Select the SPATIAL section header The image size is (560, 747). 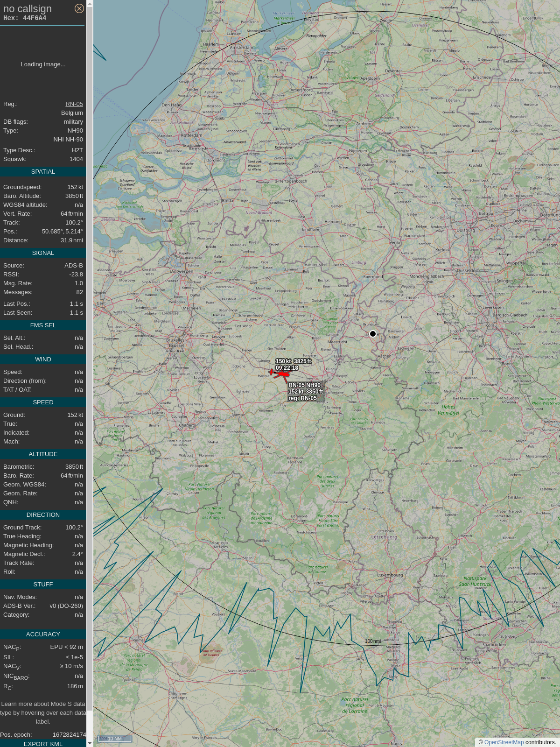click(43, 172)
